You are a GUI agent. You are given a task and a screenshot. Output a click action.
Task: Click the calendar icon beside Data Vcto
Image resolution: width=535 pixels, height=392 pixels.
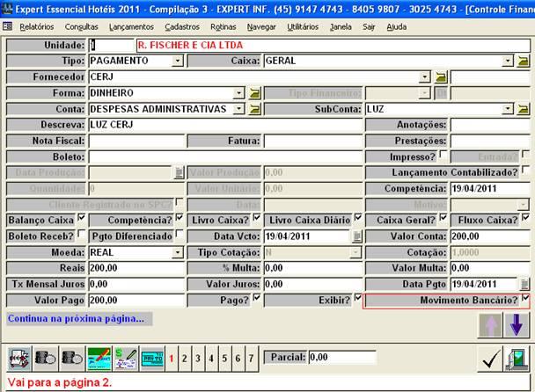[x=356, y=236]
